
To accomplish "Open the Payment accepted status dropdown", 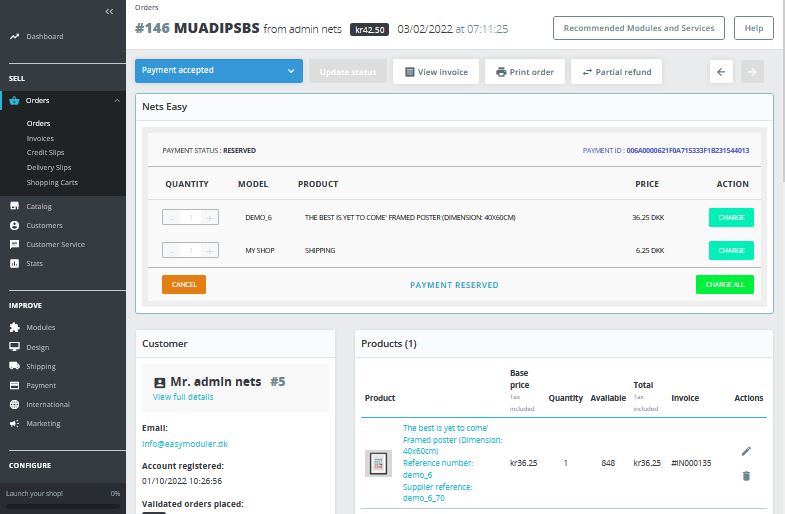I will pos(219,71).
